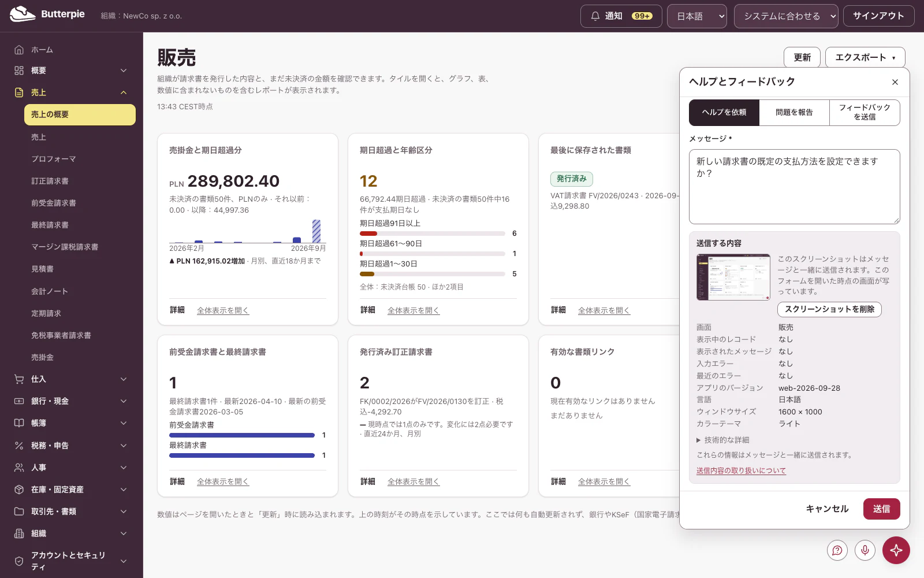Click the screenshot preview thumbnail
This screenshot has height=578, width=924.
point(733,277)
